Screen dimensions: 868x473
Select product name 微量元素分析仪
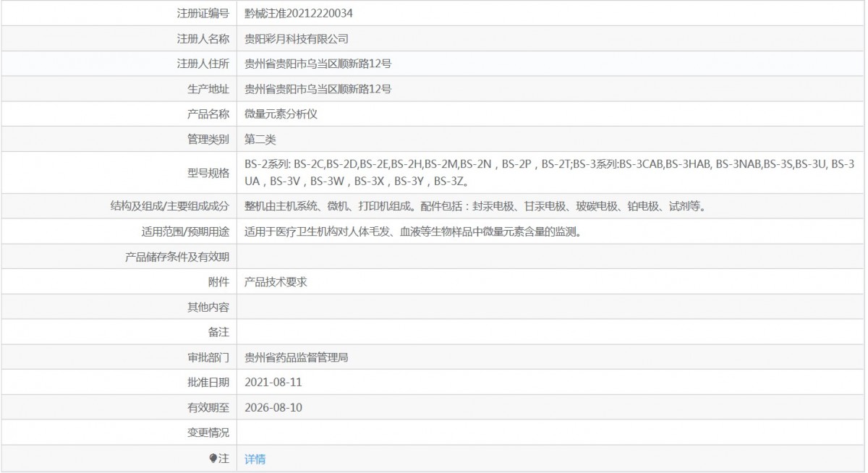pyautogui.click(x=281, y=114)
